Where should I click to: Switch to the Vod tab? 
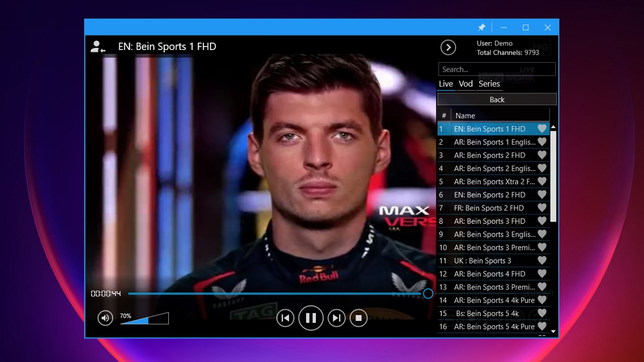465,83
